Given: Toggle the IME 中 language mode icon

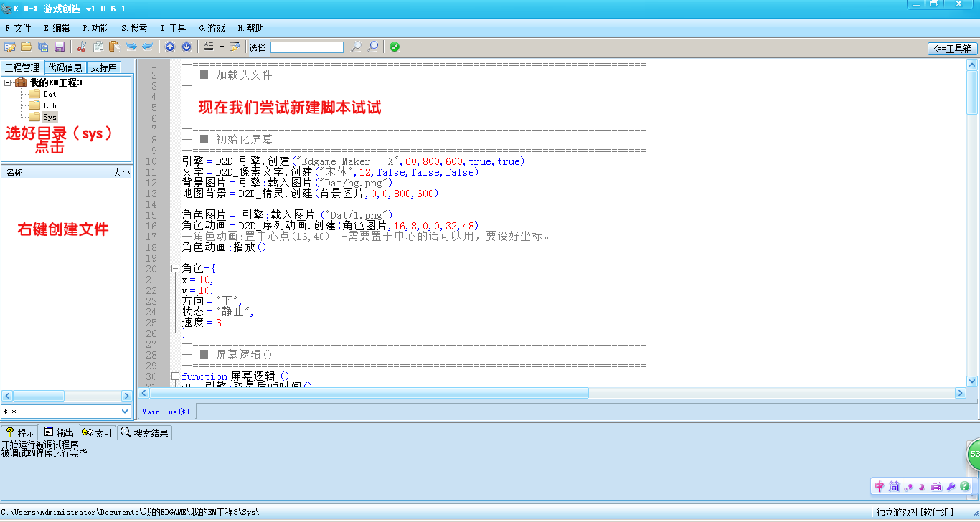Looking at the screenshot, I should tap(880, 486).
